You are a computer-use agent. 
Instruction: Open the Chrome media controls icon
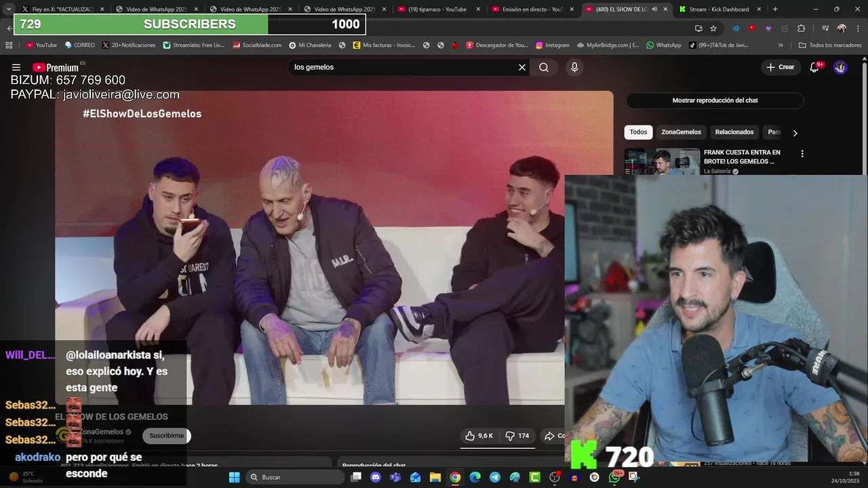[825, 28]
